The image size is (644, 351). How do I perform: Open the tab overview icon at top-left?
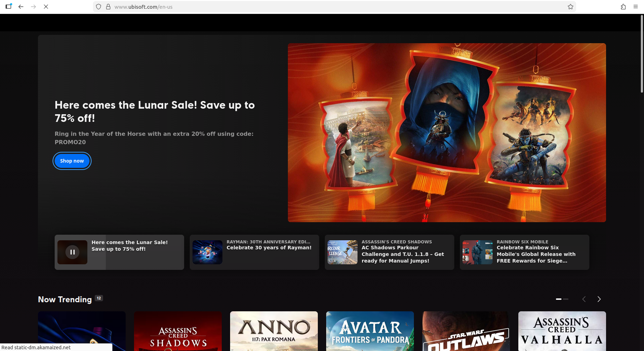[x=8, y=7]
